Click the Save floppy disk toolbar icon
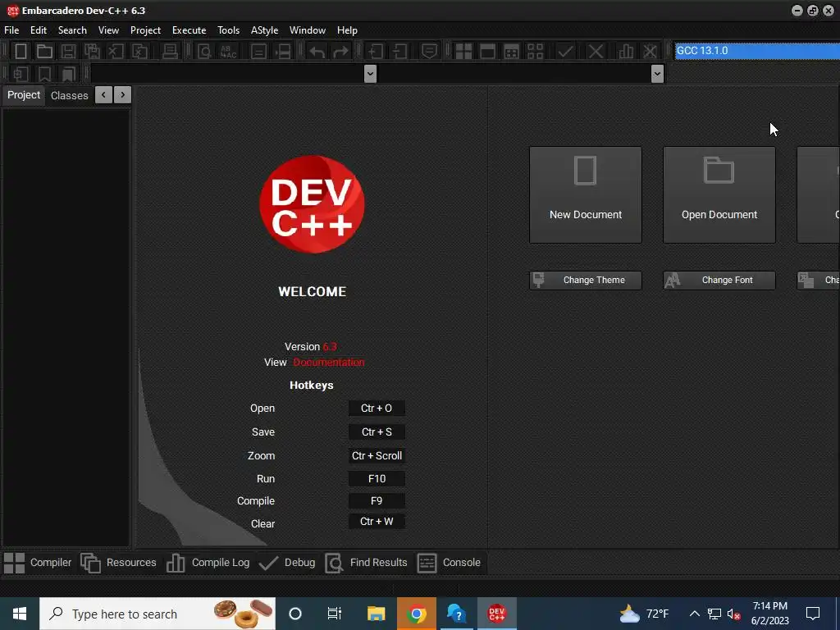840x630 pixels. coord(68,52)
